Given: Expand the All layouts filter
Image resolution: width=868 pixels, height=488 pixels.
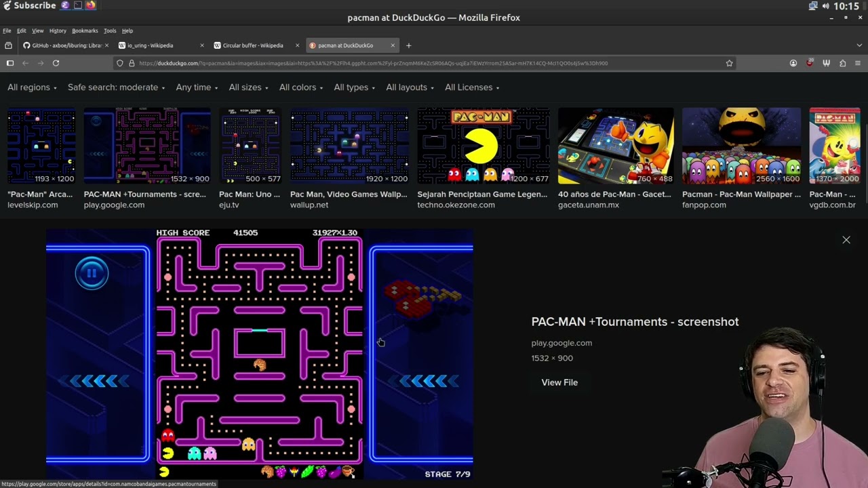Looking at the screenshot, I should coord(410,87).
